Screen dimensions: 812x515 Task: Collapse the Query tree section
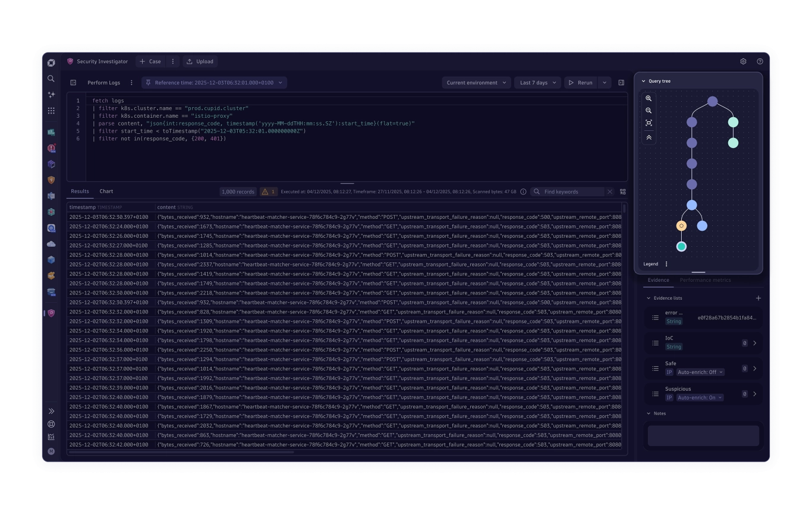[x=643, y=81]
